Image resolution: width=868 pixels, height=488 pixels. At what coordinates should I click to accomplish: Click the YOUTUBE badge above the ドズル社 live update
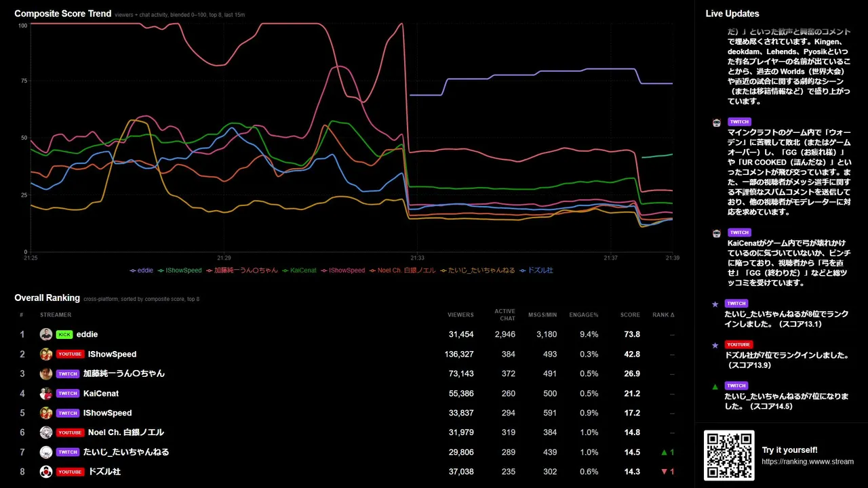[x=738, y=345]
